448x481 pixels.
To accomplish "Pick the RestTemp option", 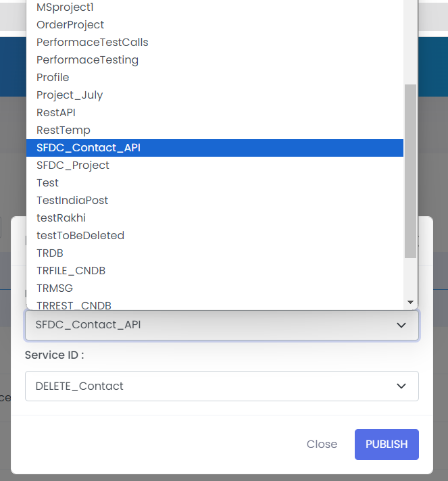I will coord(215,130).
